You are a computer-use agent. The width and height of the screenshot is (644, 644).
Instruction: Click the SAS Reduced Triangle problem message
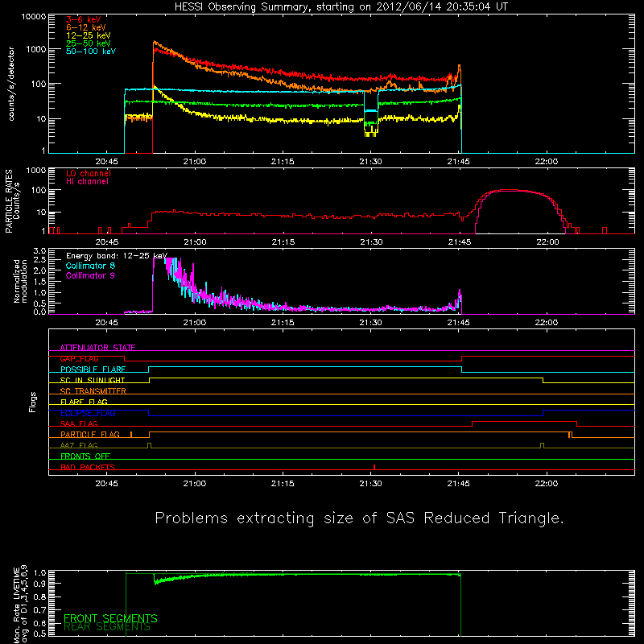pyautogui.click(x=359, y=518)
